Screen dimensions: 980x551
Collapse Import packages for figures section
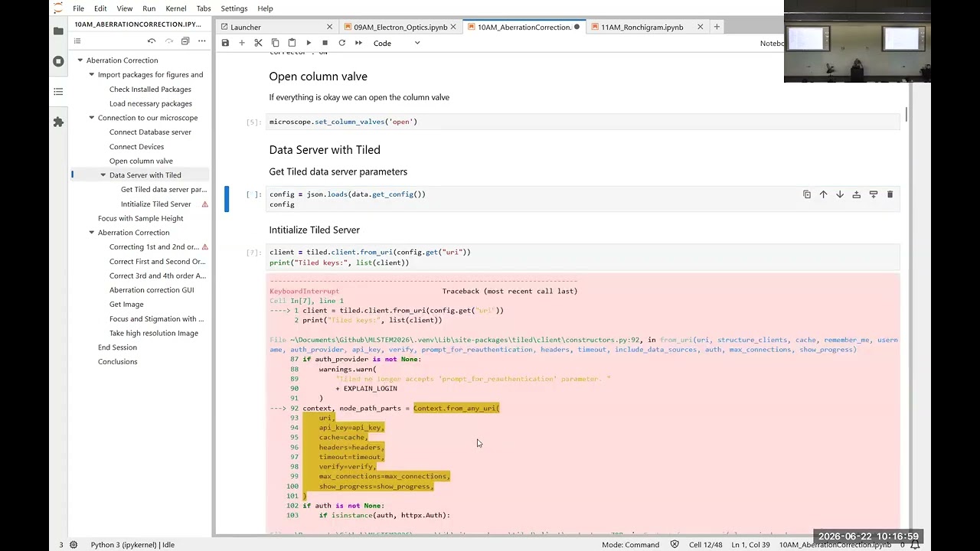tap(91, 75)
